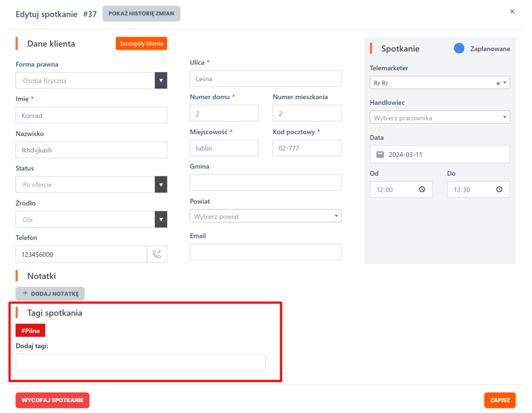Click the blue Zaplanowane status circle
Screen dimensions: 532x413
(459, 49)
